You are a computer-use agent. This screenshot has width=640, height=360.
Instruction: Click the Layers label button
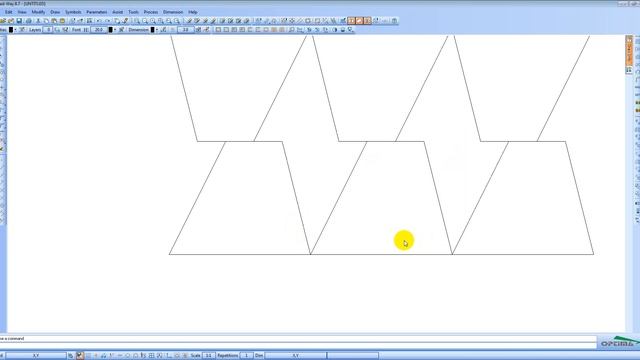tap(35, 29)
